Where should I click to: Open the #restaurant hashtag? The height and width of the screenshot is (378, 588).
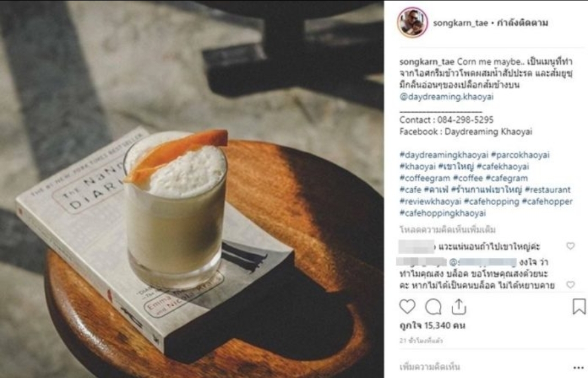coord(548,190)
